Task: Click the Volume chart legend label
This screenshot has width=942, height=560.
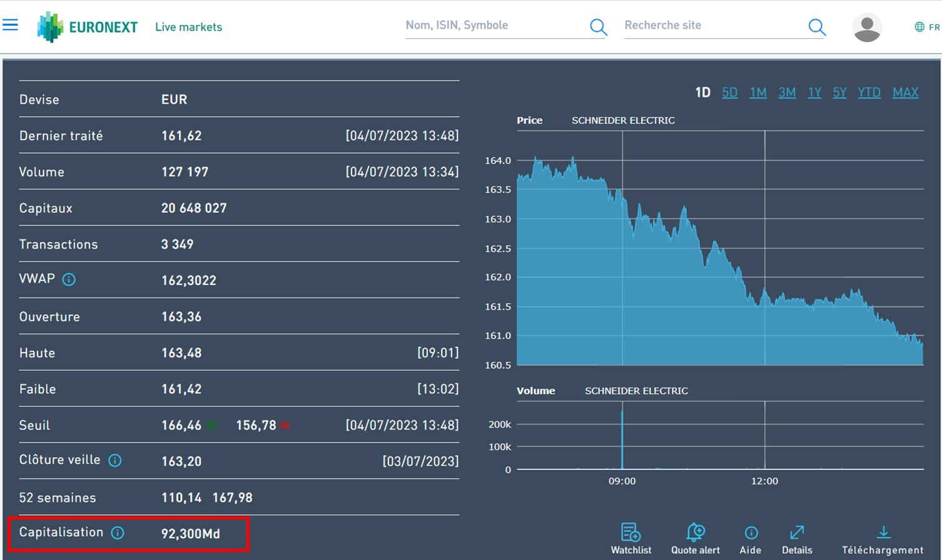Action: (535, 391)
